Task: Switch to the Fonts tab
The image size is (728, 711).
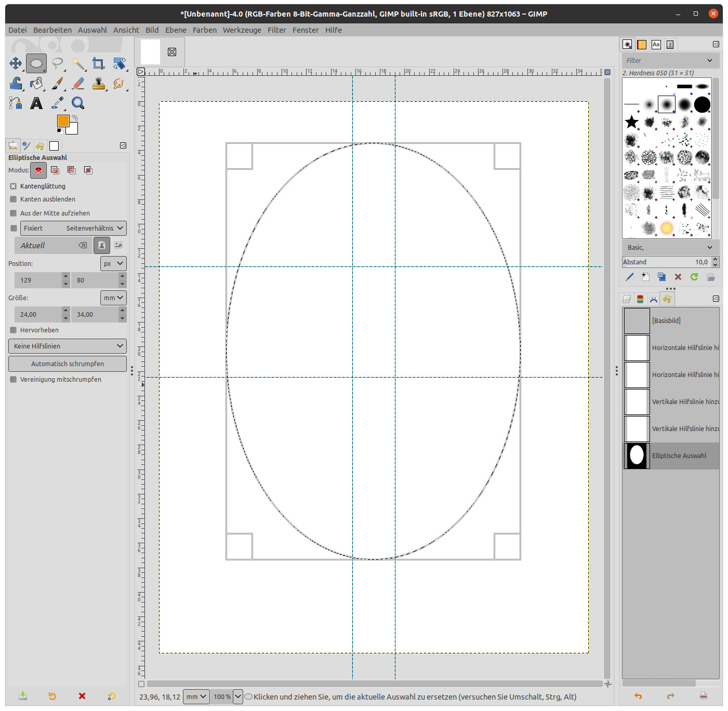Action: (x=656, y=44)
